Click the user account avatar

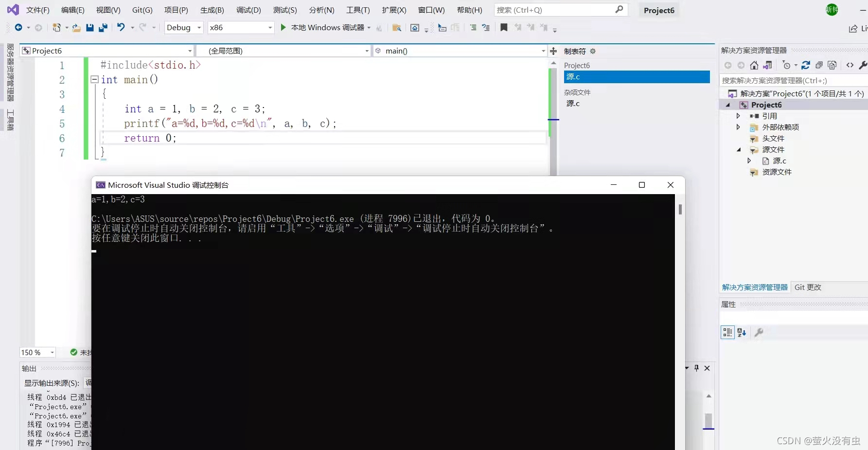[832, 10]
